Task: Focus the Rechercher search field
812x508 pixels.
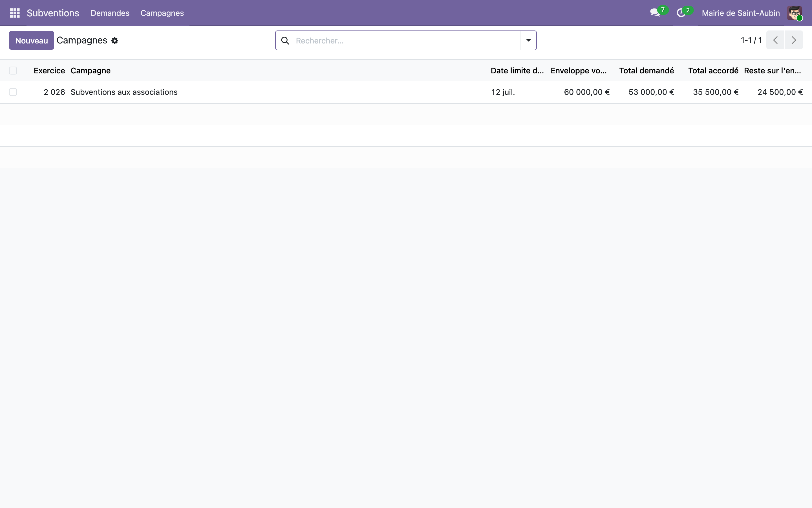Action: tap(406, 41)
